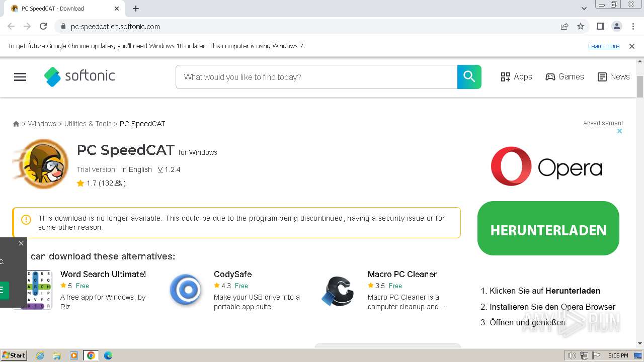
Task: Click the star rating 1.7 (132)
Action: point(101,183)
